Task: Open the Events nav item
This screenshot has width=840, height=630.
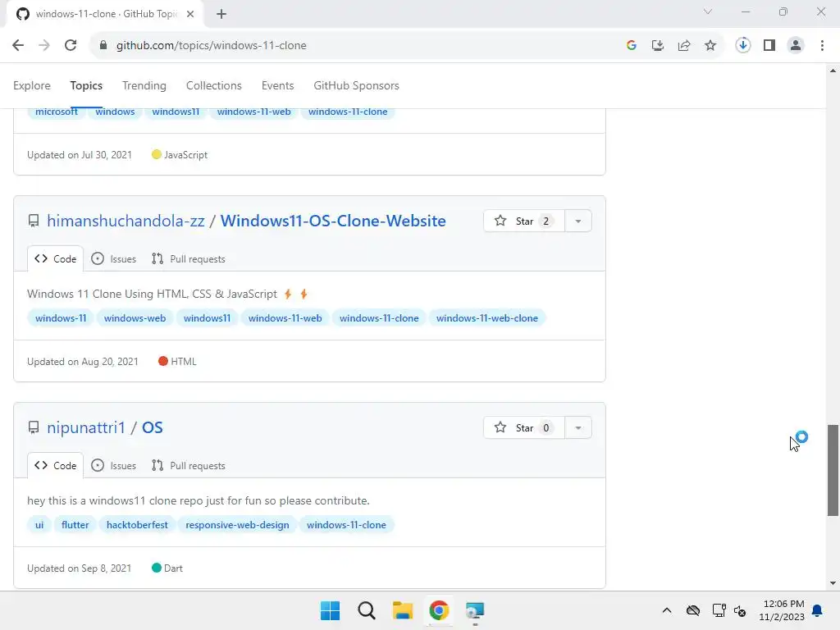Action: click(277, 85)
